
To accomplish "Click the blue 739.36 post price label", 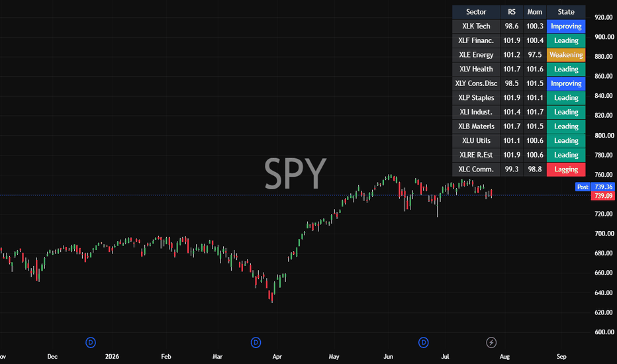I will coord(603,187).
